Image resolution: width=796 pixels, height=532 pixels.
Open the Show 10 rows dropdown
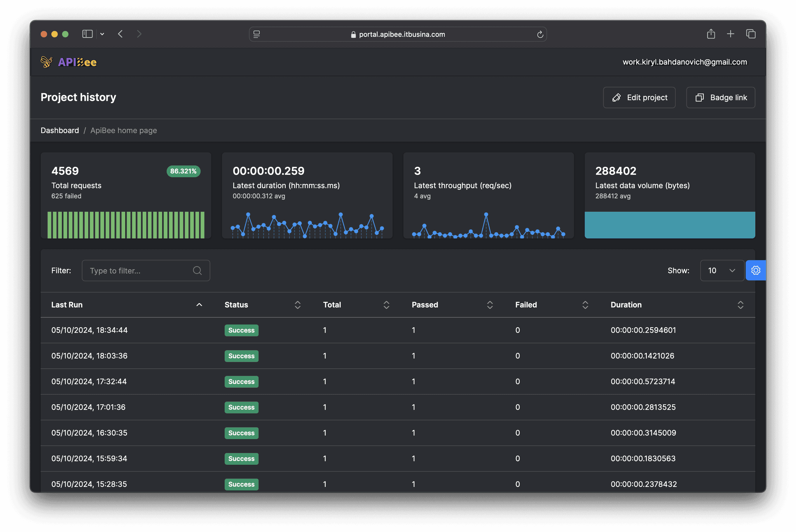pos(722,270)
